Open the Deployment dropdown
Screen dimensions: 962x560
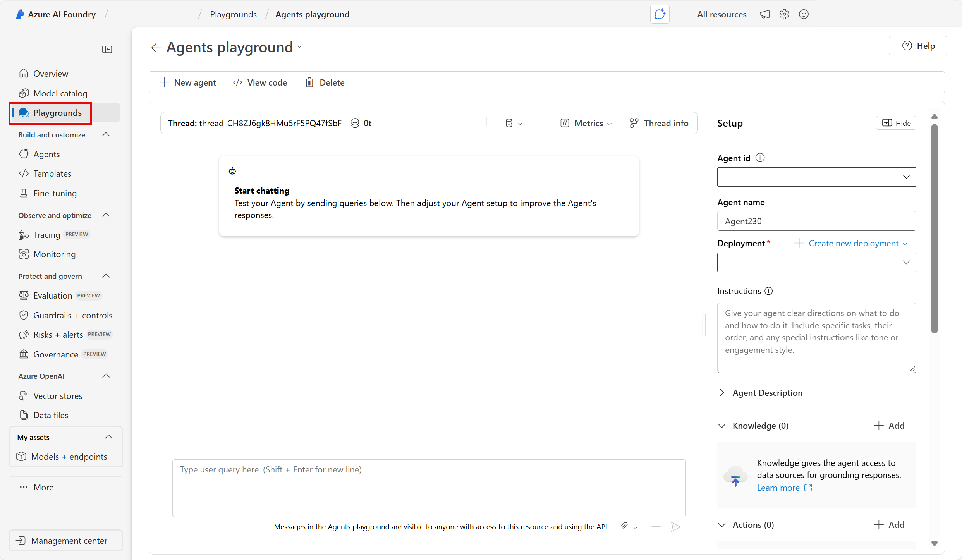coord(816,263)
